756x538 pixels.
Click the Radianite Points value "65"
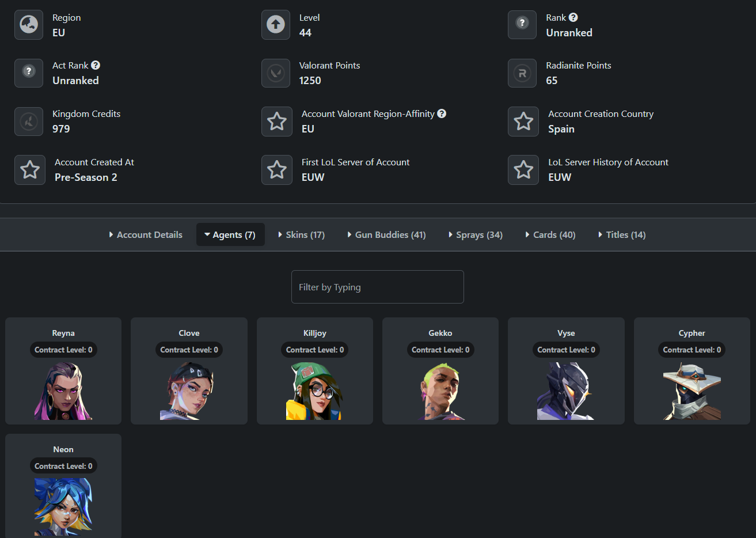pyautogui.click(x=552, y=81)
